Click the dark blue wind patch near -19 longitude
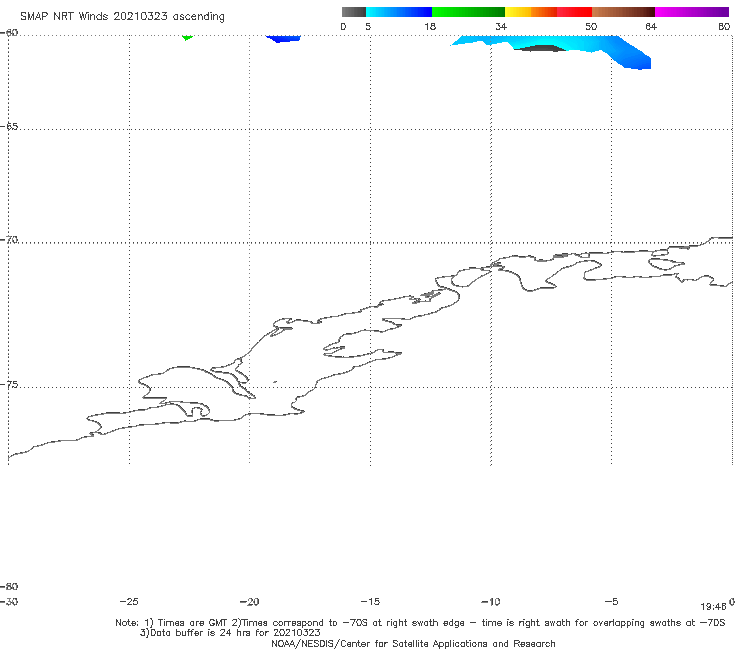The height and width of the screenshot is (650, 740). click(283, 39)
